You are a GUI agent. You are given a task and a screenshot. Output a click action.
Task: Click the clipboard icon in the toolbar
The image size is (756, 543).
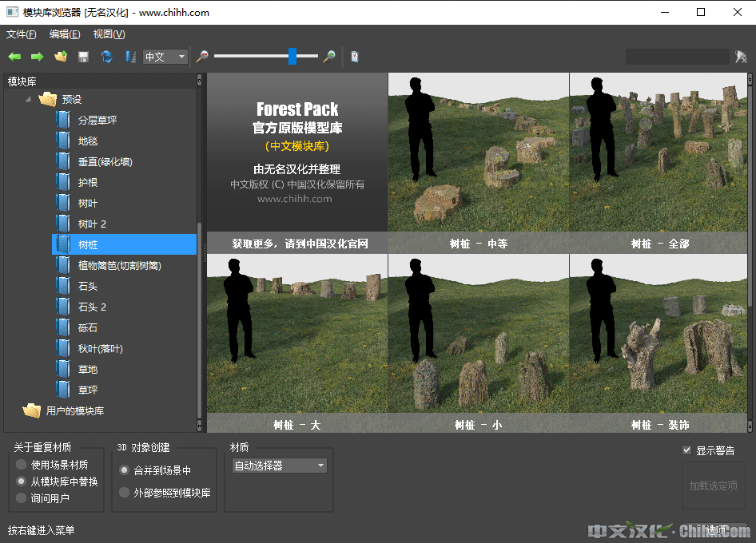pyautogui.click(x=355, y=57)
